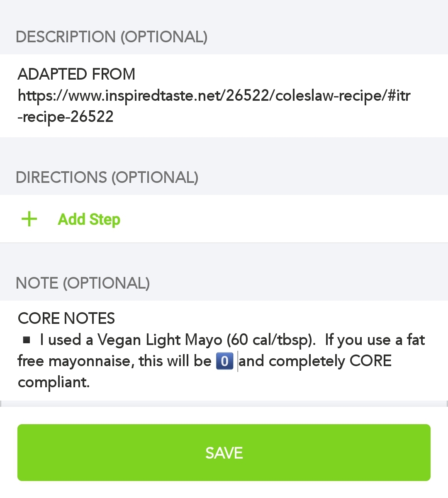Place cursor at 'compliant.' in the note

point(54,382)
